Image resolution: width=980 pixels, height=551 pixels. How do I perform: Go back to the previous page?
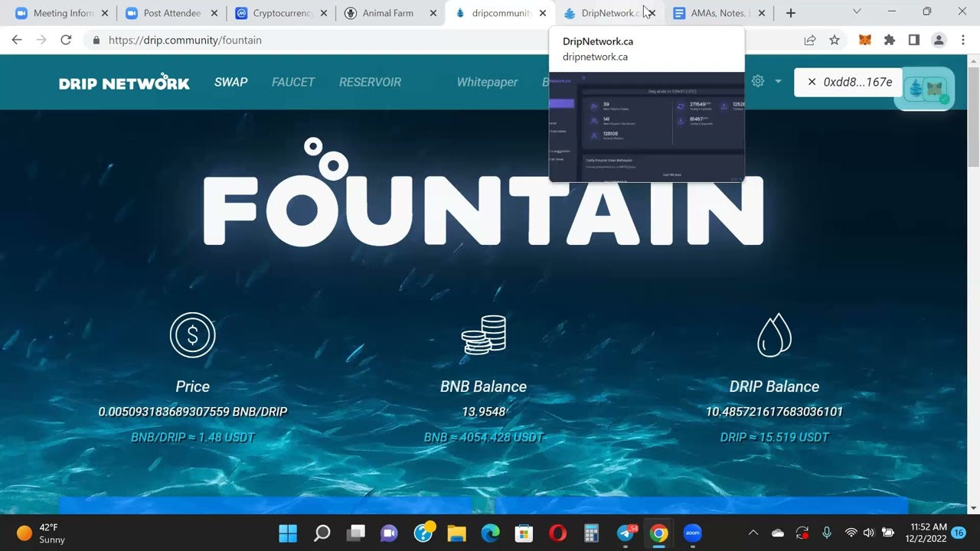tap(17, 40)
